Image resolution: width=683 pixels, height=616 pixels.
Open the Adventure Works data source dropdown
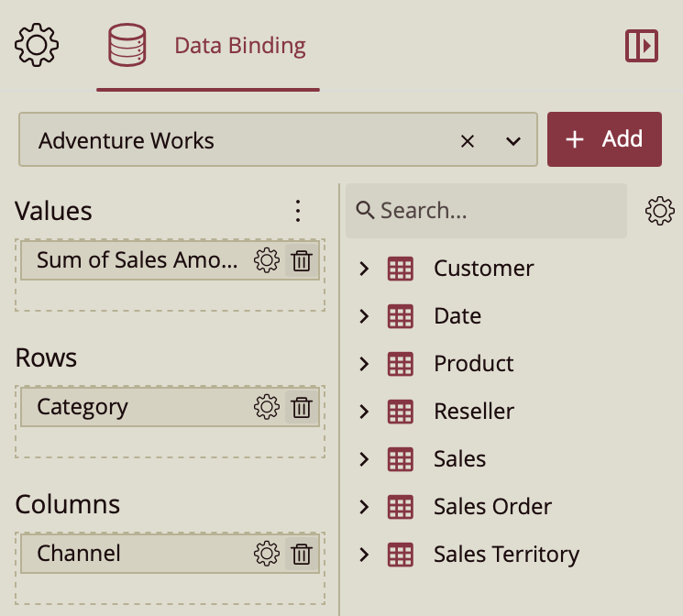click(x=512, y=140)
